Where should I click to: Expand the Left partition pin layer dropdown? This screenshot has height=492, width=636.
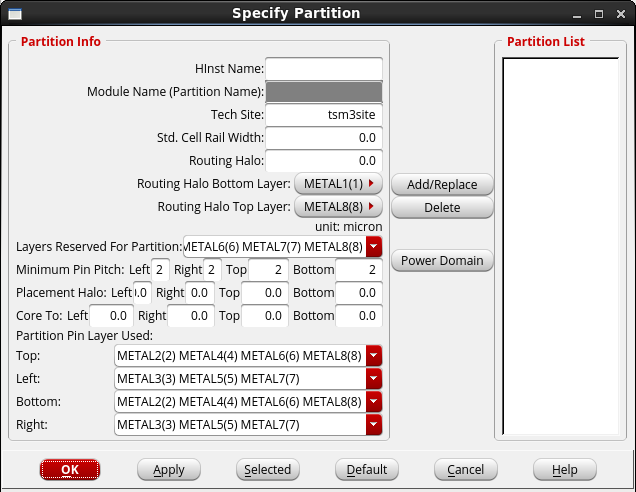374,379
